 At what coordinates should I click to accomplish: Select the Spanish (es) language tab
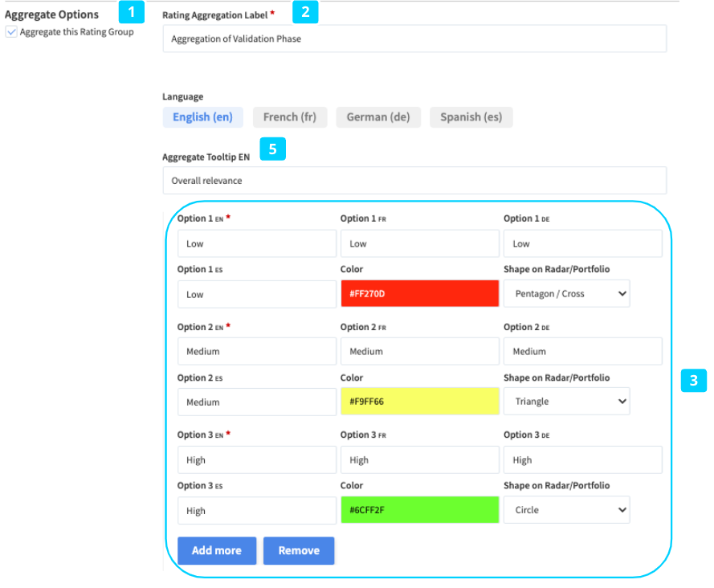471,117
